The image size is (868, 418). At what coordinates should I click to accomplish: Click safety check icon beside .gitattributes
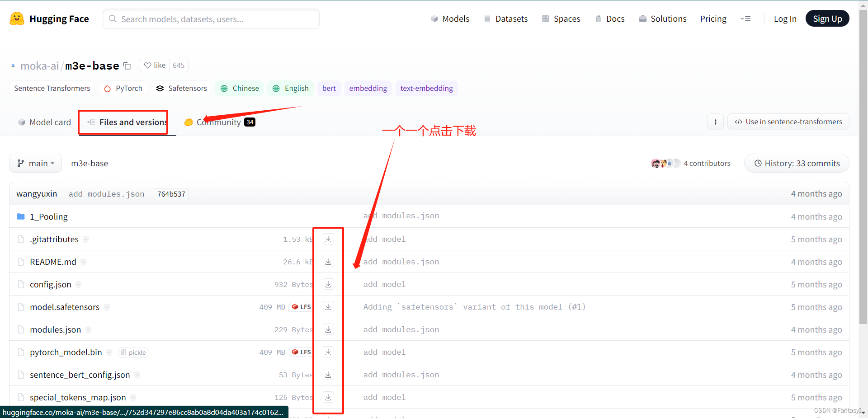[x=86, y=240]
